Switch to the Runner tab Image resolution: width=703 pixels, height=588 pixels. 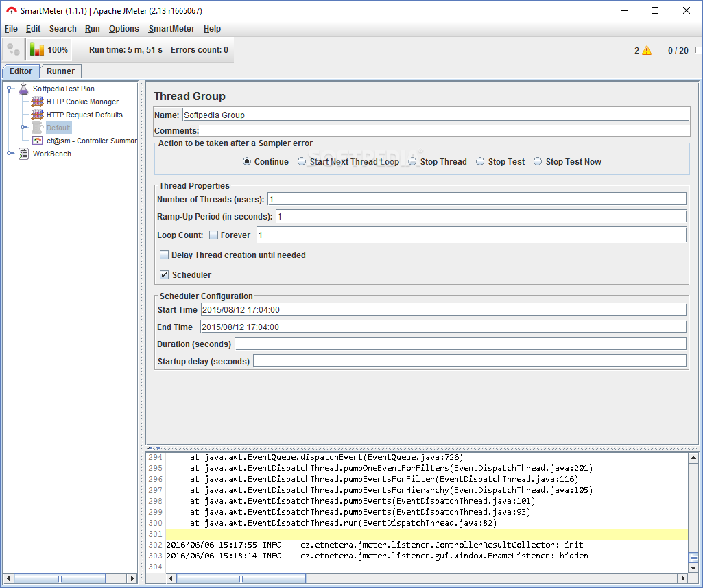[x=60, y=71]
